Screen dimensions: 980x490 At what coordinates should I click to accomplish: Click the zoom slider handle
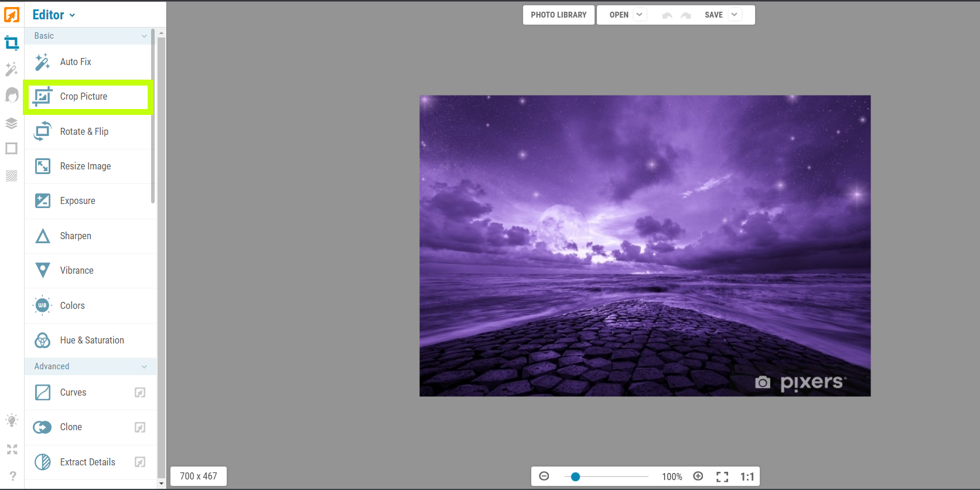coord(576,477)
